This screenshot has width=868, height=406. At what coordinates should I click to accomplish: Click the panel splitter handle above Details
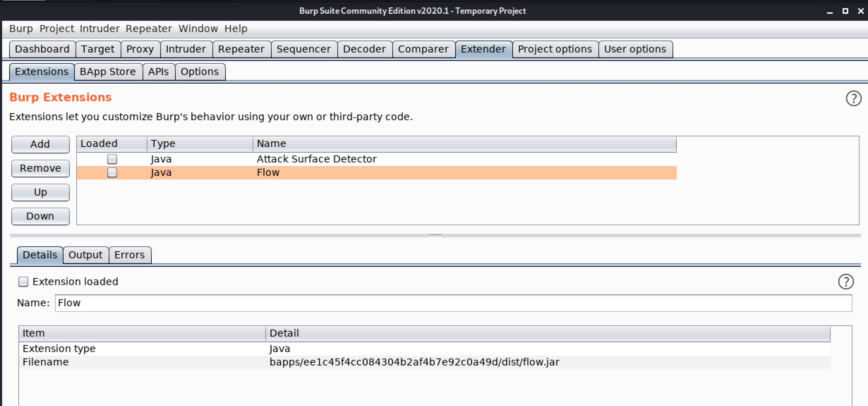pos(435,235)
